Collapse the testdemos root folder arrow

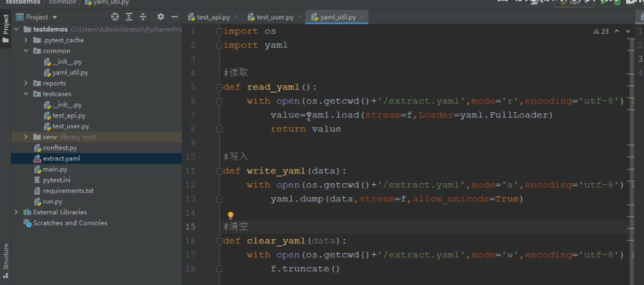click(16, 29)
